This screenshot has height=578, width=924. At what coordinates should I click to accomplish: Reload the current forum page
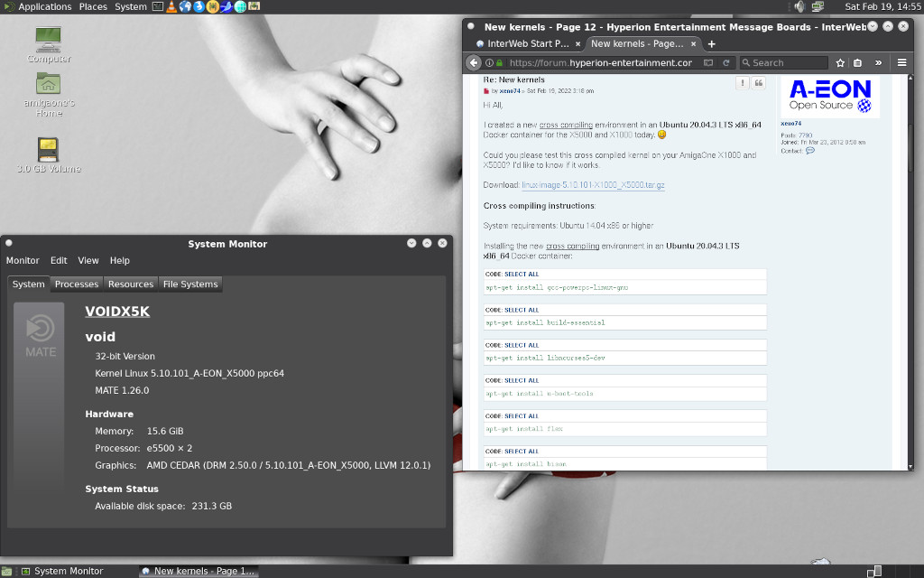tap(726, 62)
